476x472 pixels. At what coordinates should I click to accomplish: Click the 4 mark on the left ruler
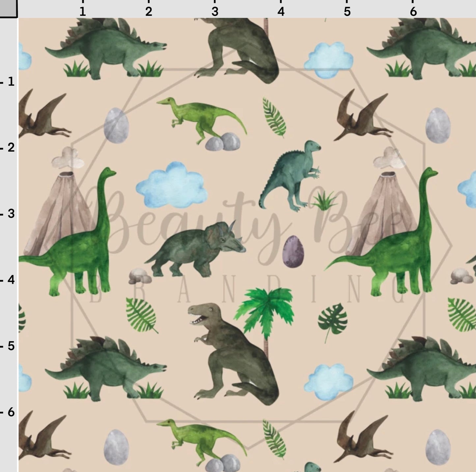(x=11, y=280)
